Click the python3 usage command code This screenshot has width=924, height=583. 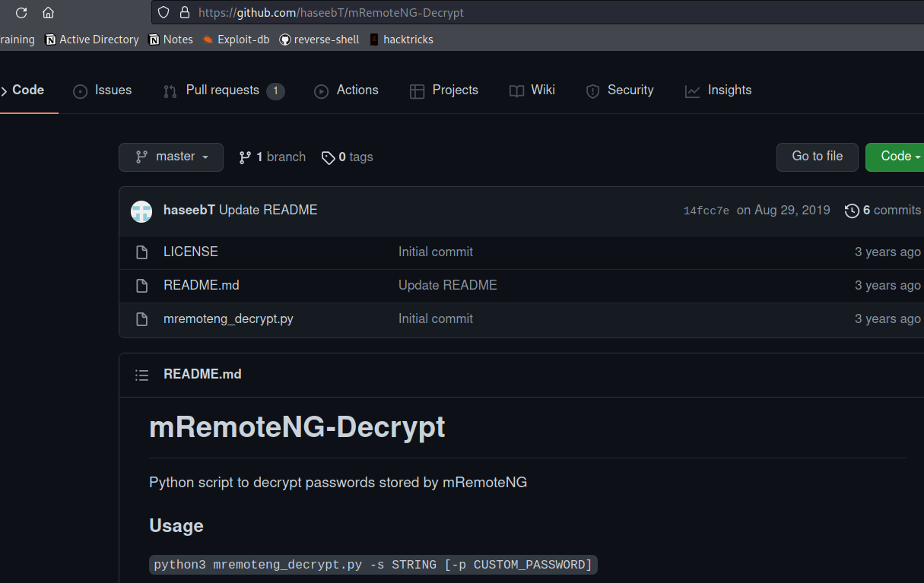click(373, 565)
